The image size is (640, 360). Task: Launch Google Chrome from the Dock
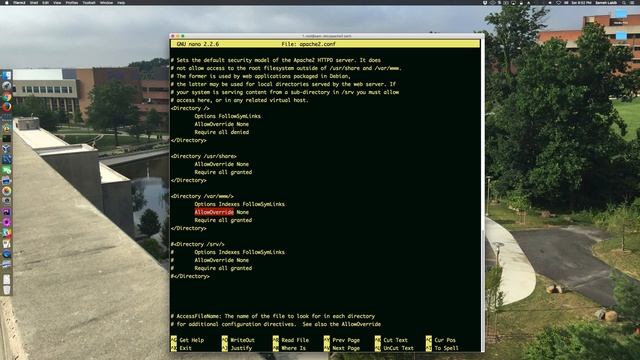[7, 97]
